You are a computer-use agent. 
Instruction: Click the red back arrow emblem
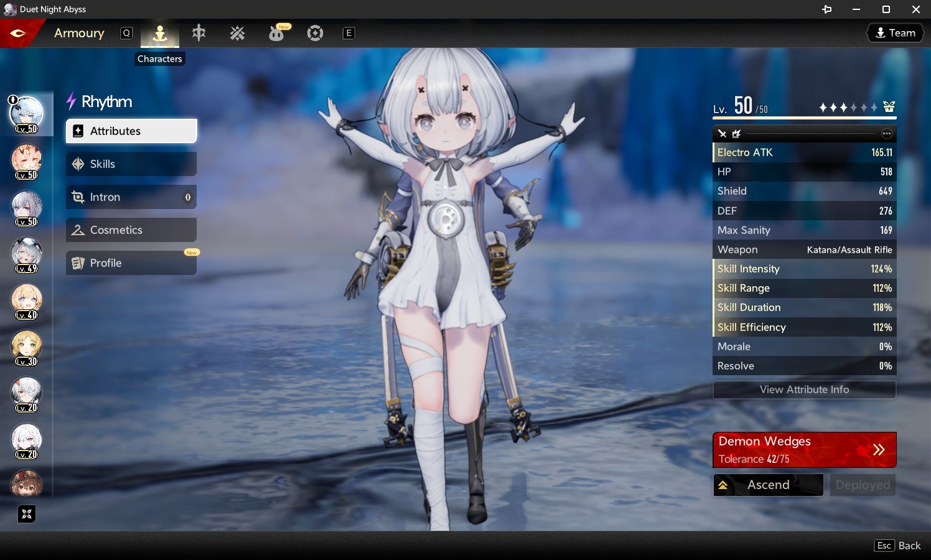pos(18,33)
